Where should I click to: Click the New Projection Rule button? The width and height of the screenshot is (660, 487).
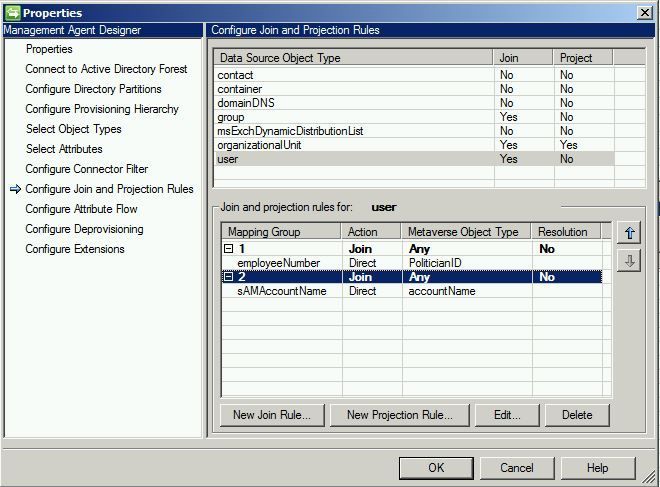(x=399, y=415)
